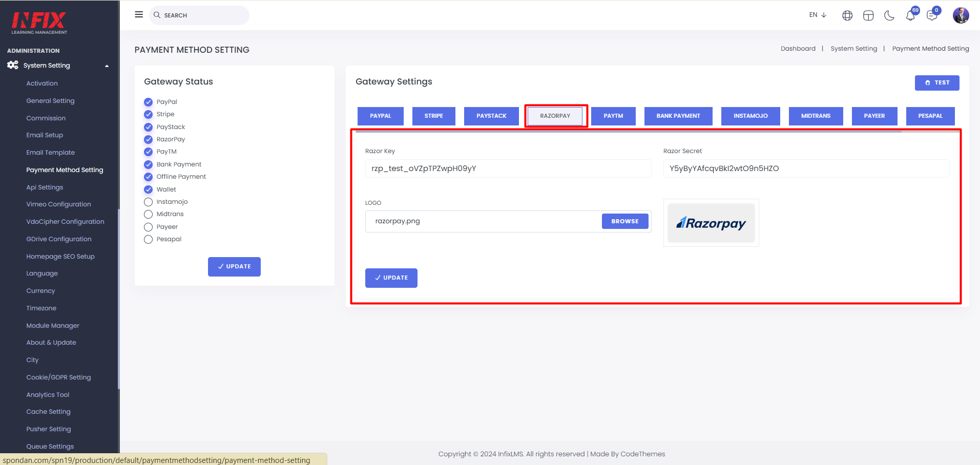Open Email Setup in the sidebar
This screenshot has height=465, width=980.
point(45,135)
